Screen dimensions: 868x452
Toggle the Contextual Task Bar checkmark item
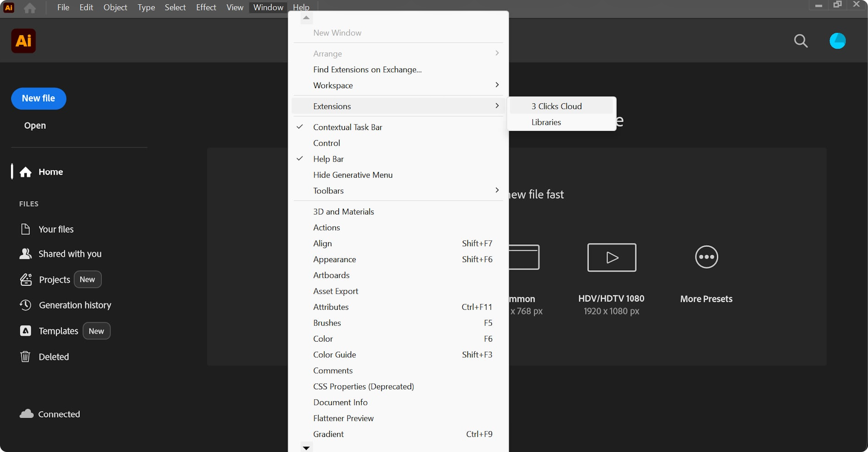click(347, 127)
